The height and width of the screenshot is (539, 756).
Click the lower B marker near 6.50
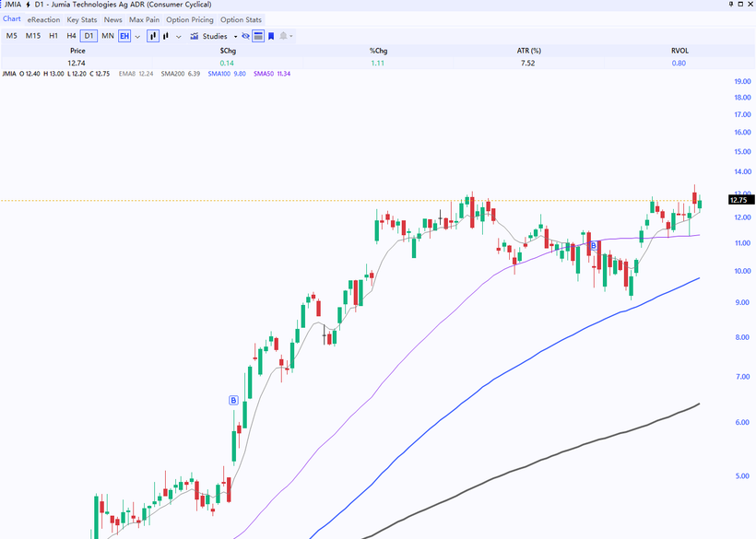[x=233, y=400]
